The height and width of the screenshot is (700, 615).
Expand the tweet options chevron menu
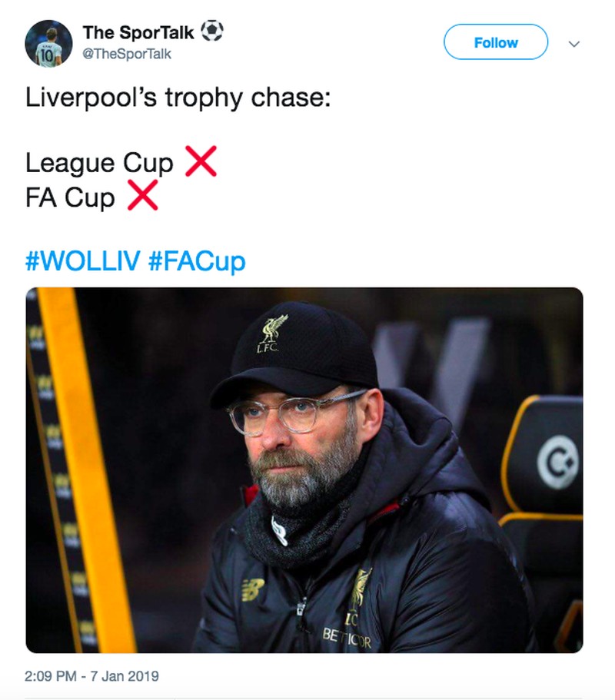click(x=573, y=44)
